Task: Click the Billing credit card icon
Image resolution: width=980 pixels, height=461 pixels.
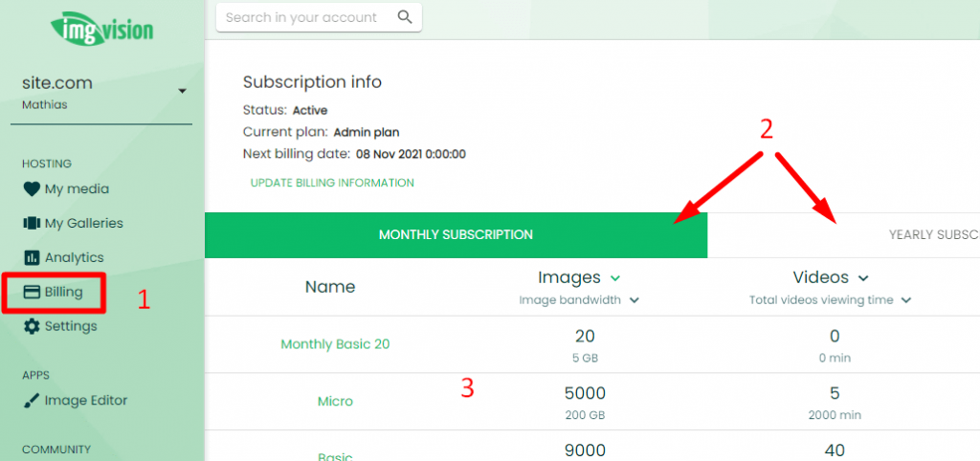Action: (x=32, y=292)
